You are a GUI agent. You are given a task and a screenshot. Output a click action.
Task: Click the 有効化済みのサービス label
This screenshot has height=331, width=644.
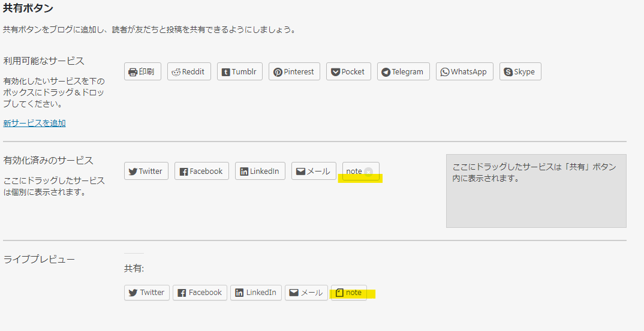[49, 160]
